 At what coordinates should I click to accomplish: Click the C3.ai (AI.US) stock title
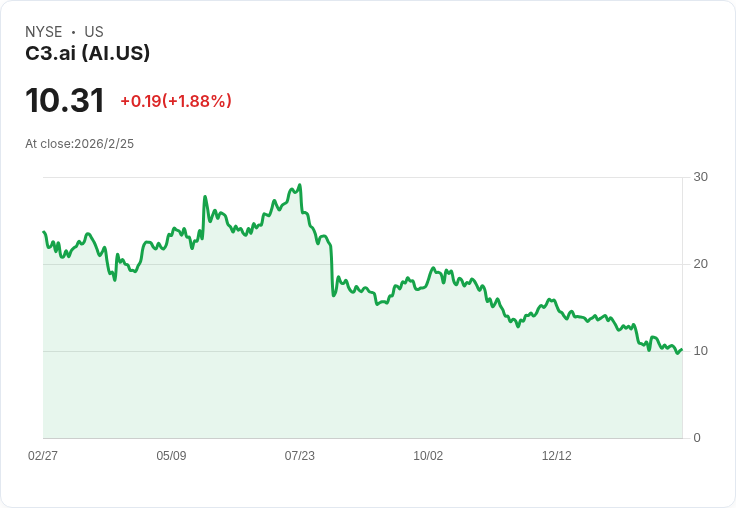(x=87, y=54)
